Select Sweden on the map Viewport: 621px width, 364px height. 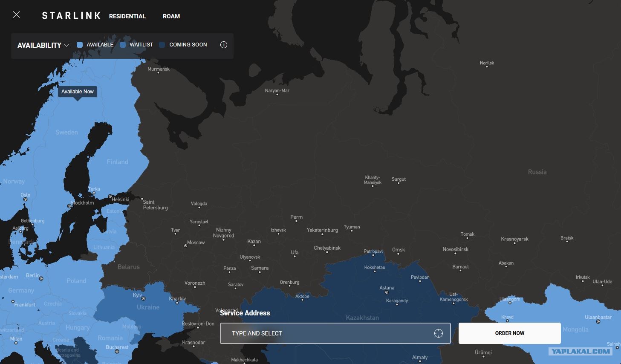click(x=67, y=133)
